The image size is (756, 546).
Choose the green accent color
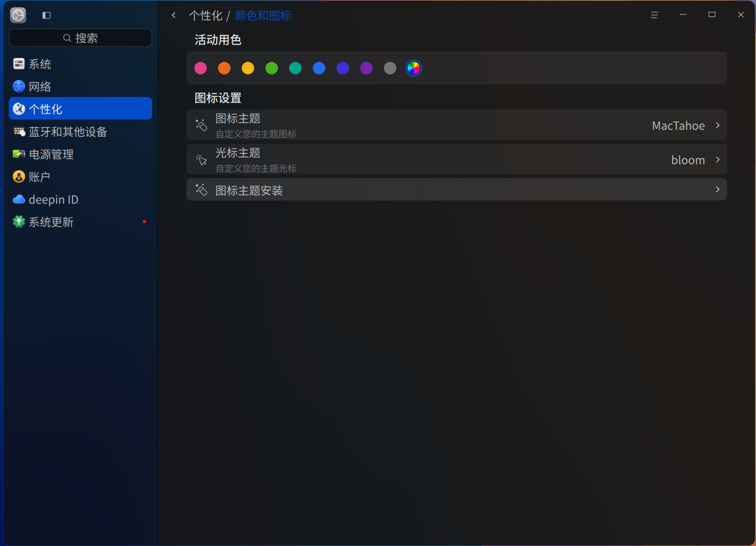coord(272,68)
